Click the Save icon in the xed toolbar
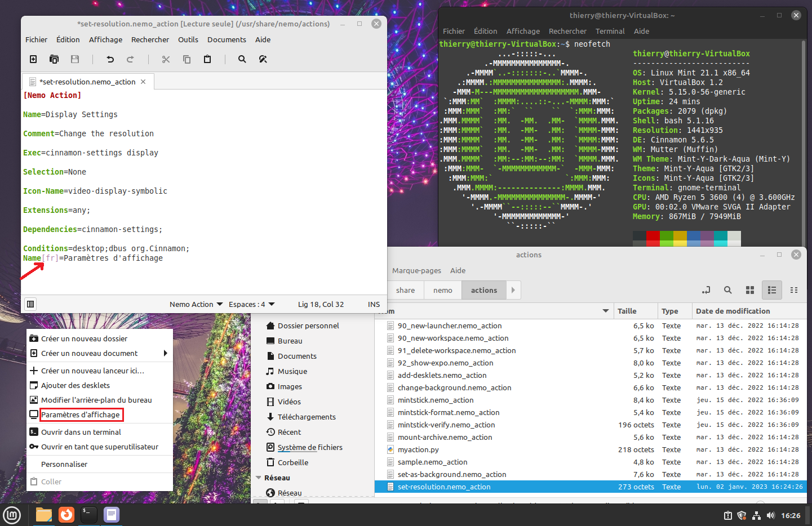Screen dimensions: 812x526 point(75,59)
